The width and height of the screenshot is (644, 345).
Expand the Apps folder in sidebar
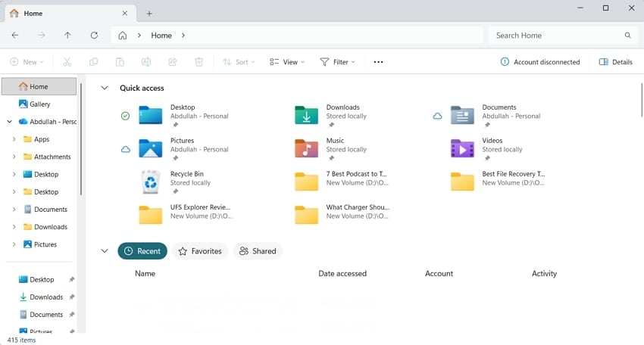[x=14, y=139]
